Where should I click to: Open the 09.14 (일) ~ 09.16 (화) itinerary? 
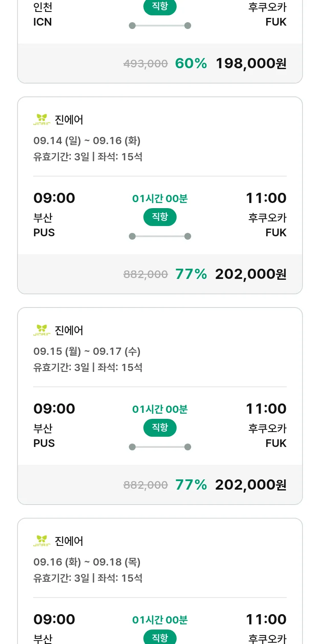click(87, 141)
